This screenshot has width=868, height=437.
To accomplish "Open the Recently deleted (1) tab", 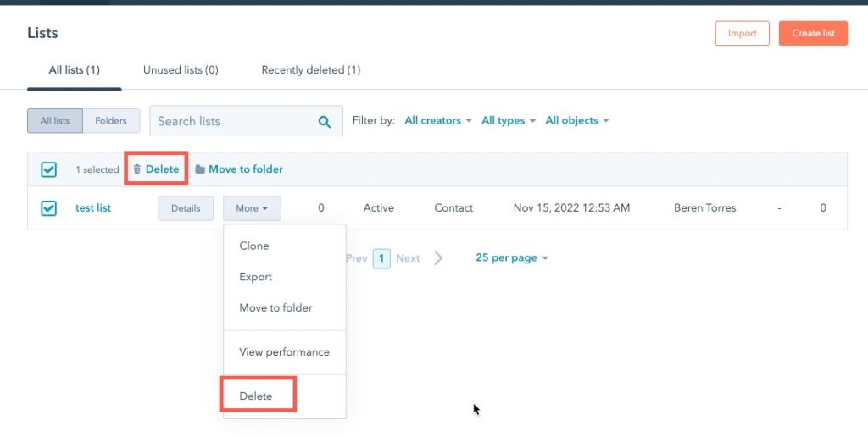I will coord(311,70).
